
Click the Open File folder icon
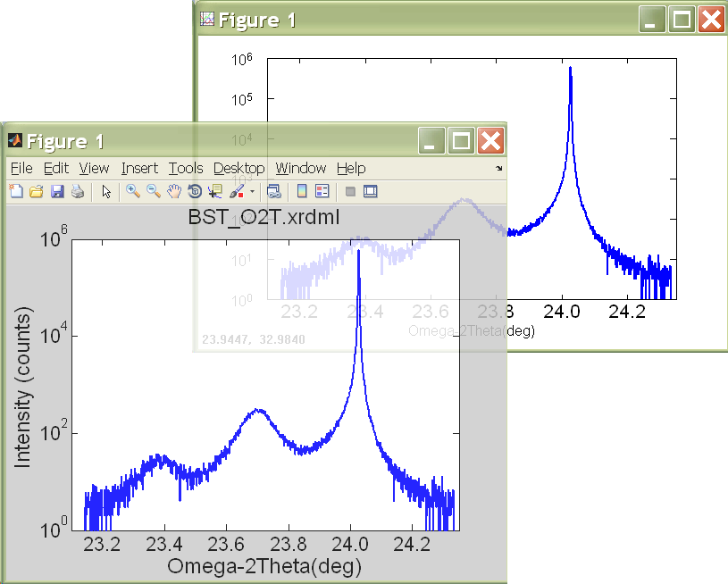pos(37,191)
